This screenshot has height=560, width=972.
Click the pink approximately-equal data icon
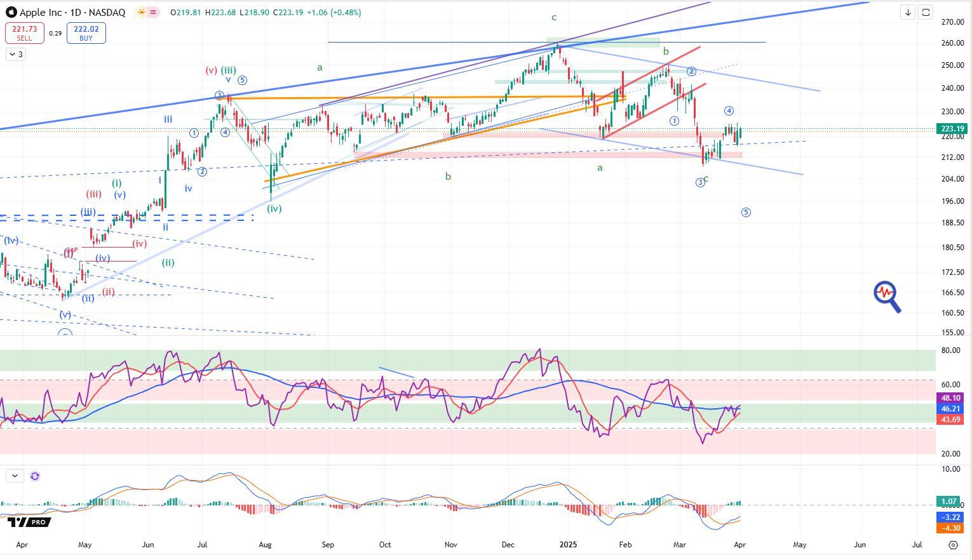click(154, 12)
